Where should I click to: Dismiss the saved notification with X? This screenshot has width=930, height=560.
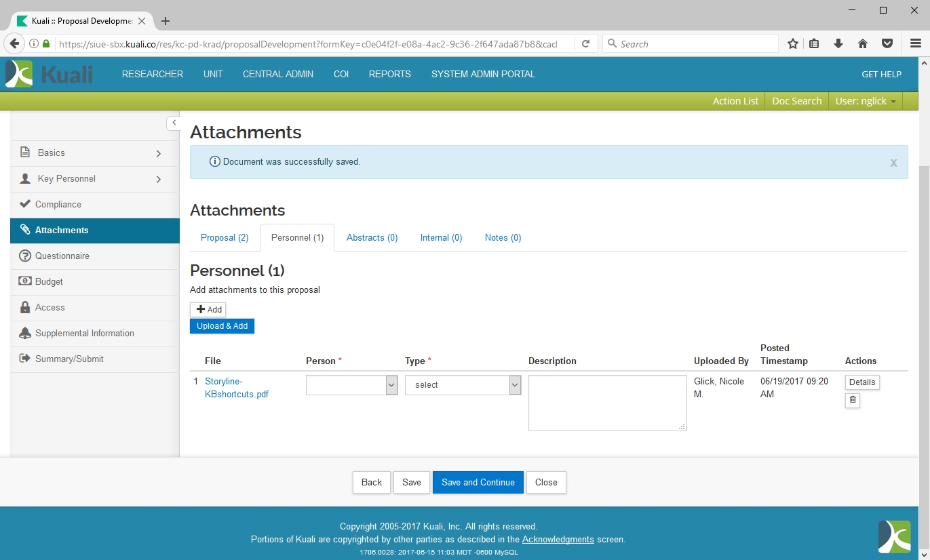[893, 163]
